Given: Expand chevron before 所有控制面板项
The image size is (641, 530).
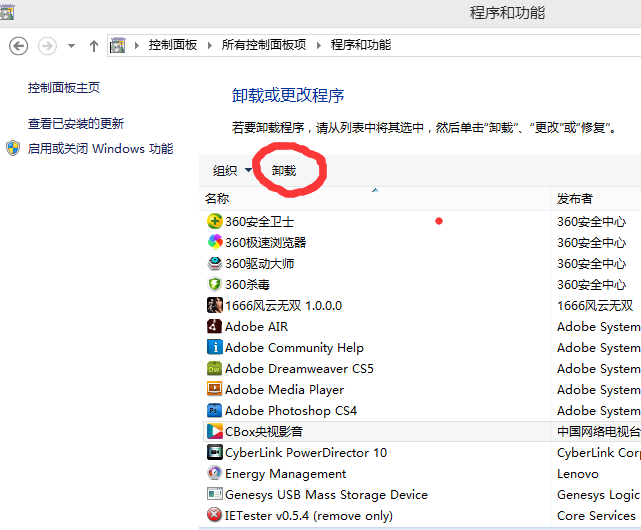Looking at the screenshot, I should 210,45.
